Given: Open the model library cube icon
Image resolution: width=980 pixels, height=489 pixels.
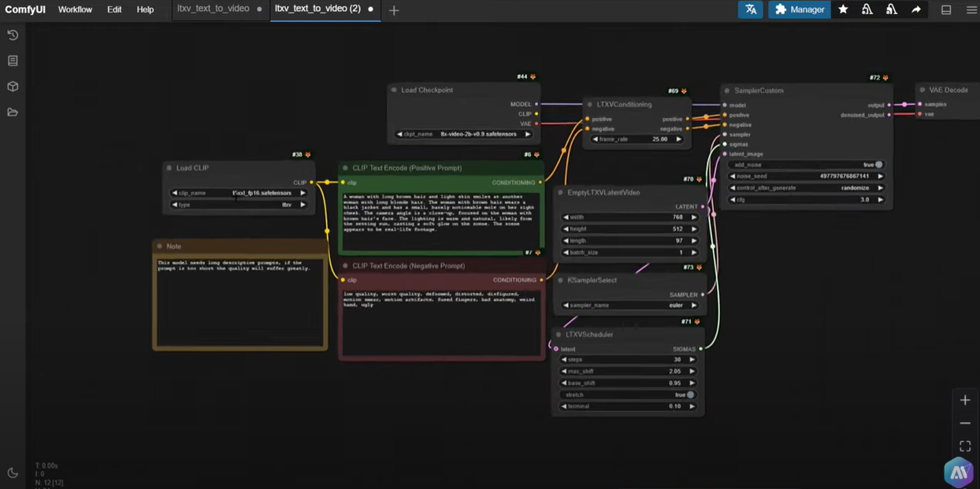Looking at the screenshot, I should [13, 87].
